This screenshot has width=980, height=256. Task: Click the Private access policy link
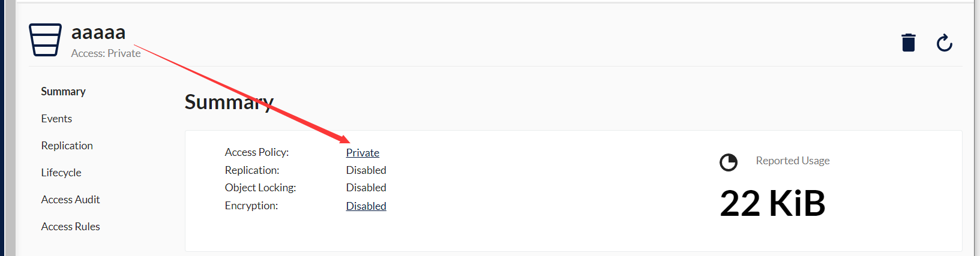click(362, 152)
